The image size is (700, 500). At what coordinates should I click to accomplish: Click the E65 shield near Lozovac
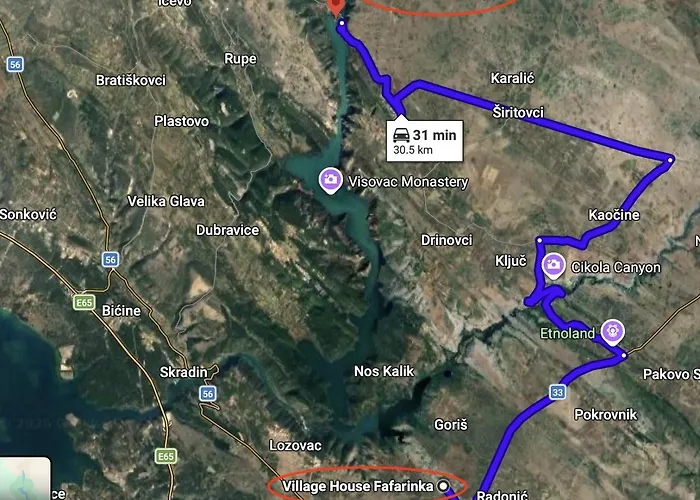pos(166,456)
